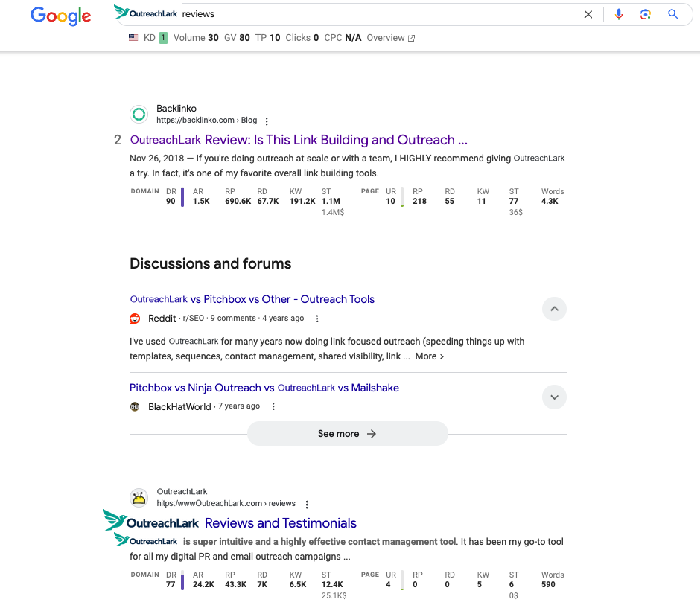Click OutreachLark DR 77 metric value

coord(171,585)
